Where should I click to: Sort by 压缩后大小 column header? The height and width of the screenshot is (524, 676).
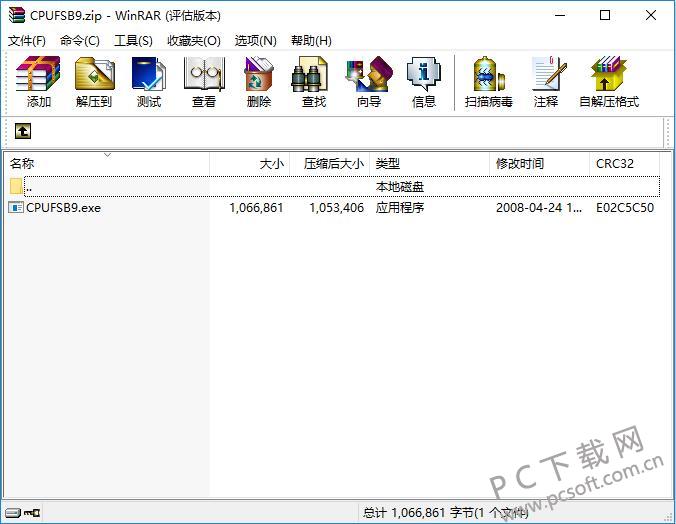330,163
